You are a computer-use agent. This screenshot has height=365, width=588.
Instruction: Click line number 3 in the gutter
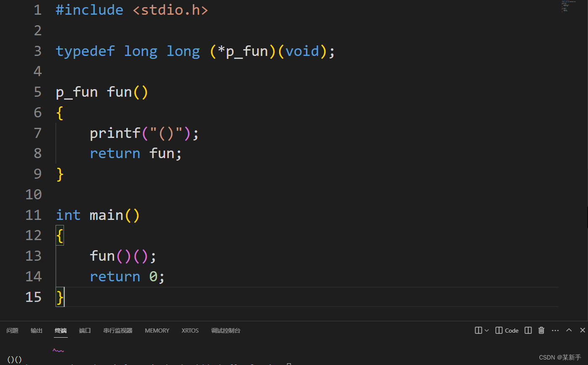(x=37, y=51)
